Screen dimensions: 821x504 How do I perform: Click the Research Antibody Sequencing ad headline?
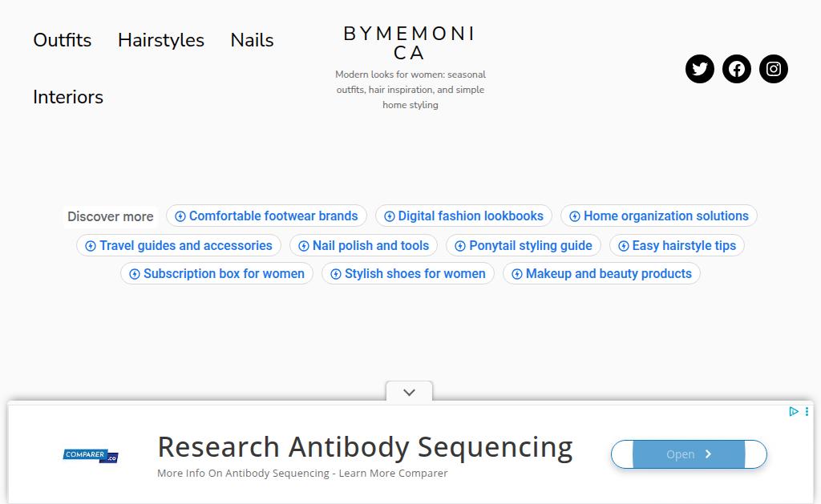[x=365, y=446]
